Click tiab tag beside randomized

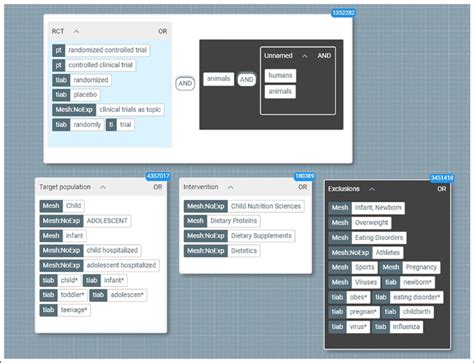click(x=61, y=80)
